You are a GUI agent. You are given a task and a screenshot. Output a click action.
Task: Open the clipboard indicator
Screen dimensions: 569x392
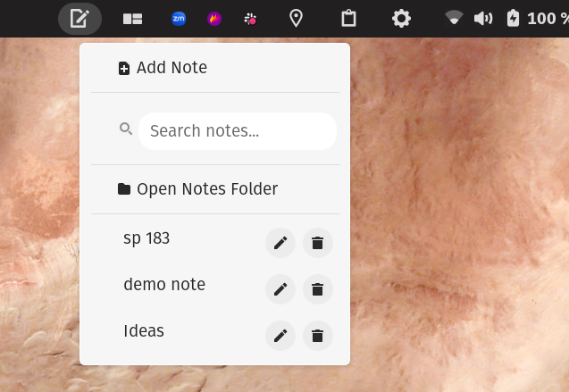348,18
